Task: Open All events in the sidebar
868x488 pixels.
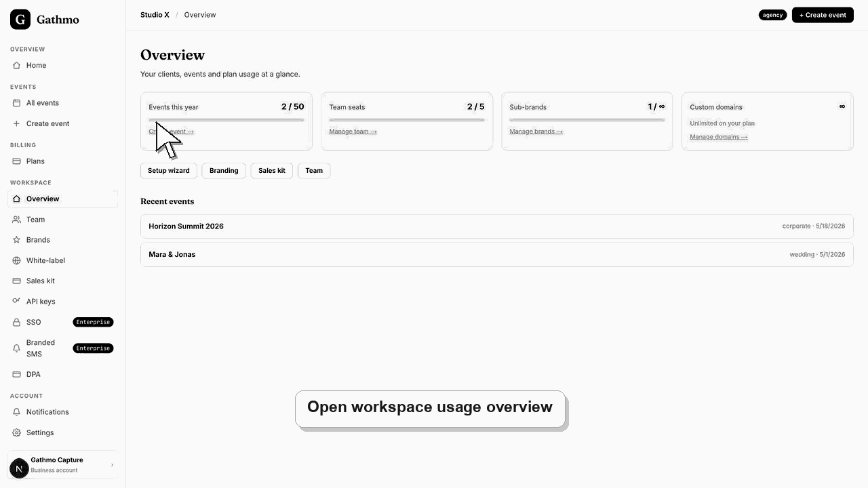Action: tap(62, 103)
